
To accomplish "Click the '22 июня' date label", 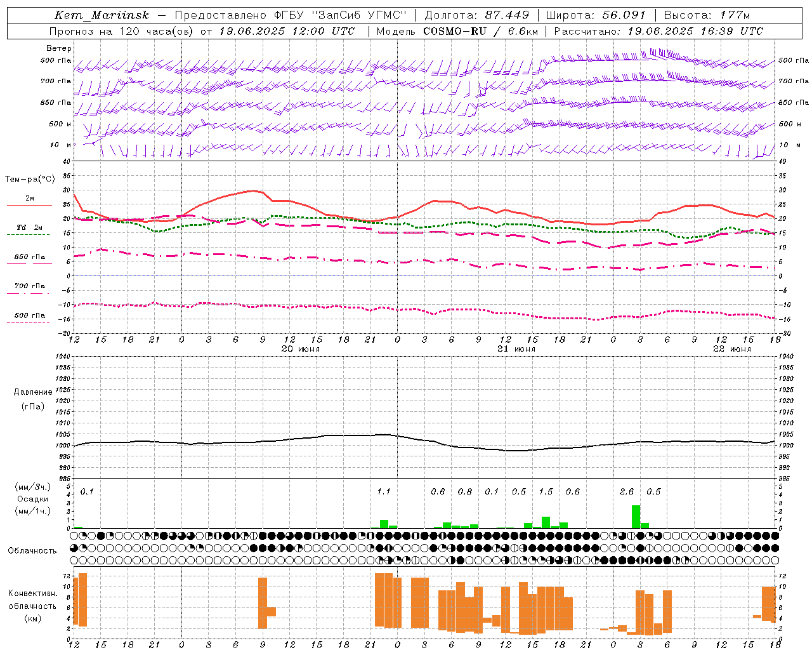I will [731, 349].
